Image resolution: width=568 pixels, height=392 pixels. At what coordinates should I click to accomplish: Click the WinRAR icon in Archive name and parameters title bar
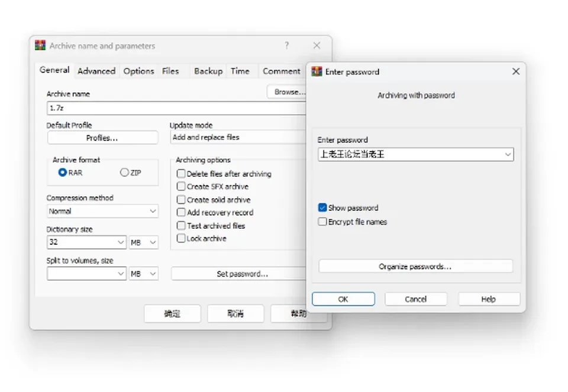coord(40,46)
